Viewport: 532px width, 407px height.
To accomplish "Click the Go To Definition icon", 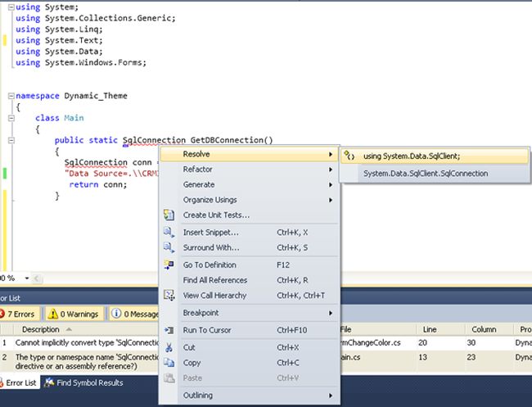I will pyautogui.click(x=169, y=265).
